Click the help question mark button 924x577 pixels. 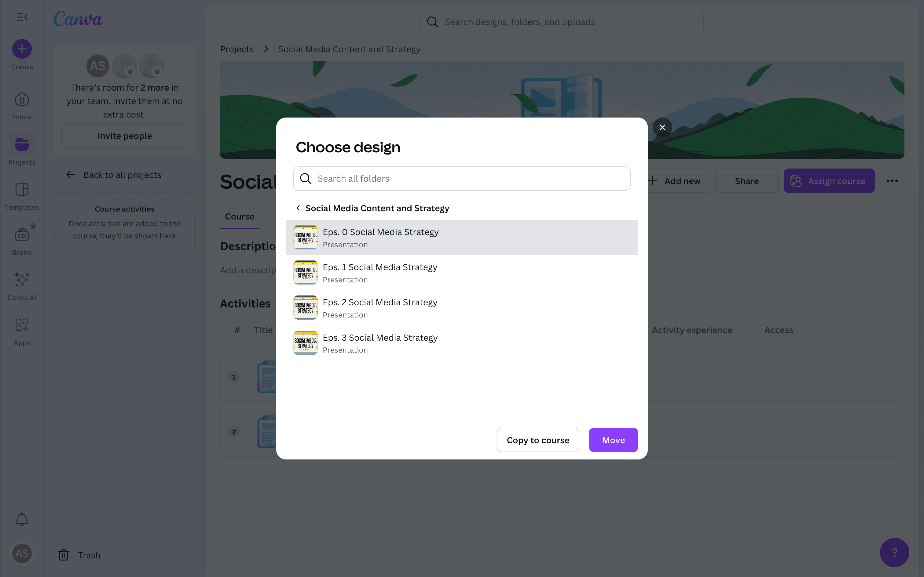coord(894,552)
